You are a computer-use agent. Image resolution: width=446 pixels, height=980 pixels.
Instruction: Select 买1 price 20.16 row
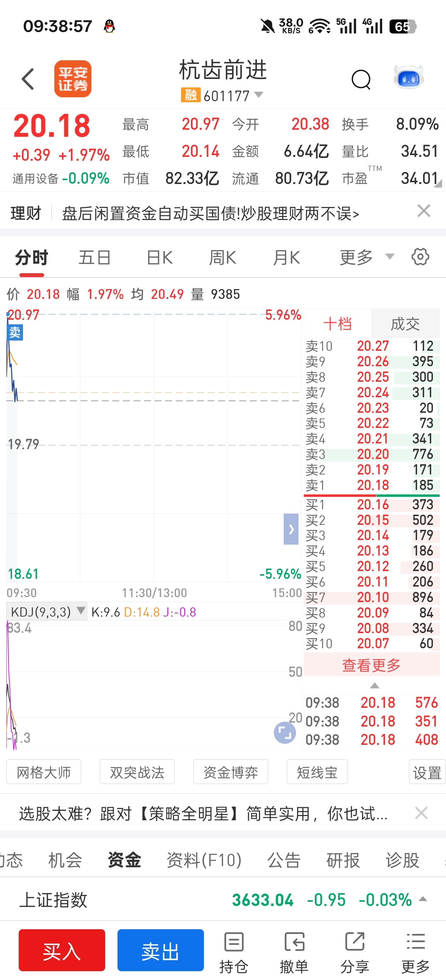pos(372,504)
